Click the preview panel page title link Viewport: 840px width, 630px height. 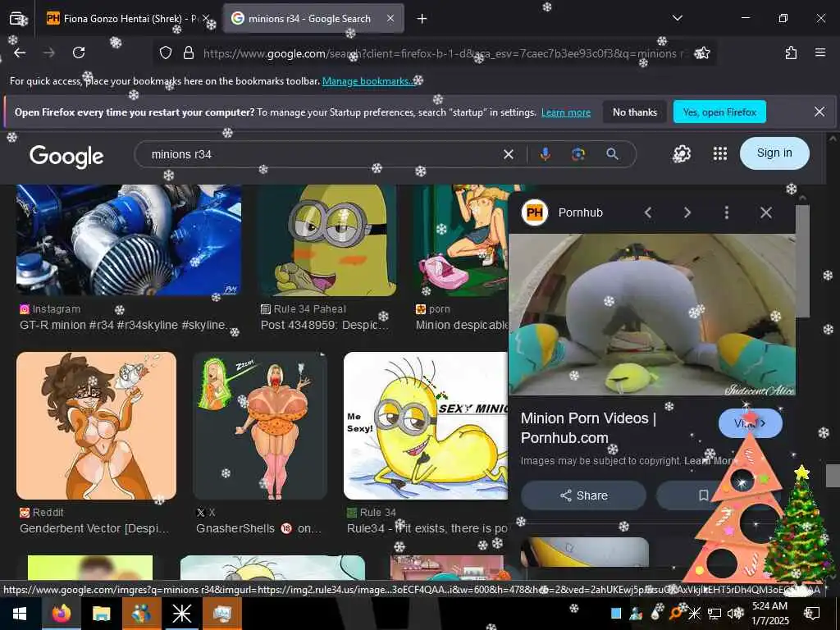tap(588, 428)
